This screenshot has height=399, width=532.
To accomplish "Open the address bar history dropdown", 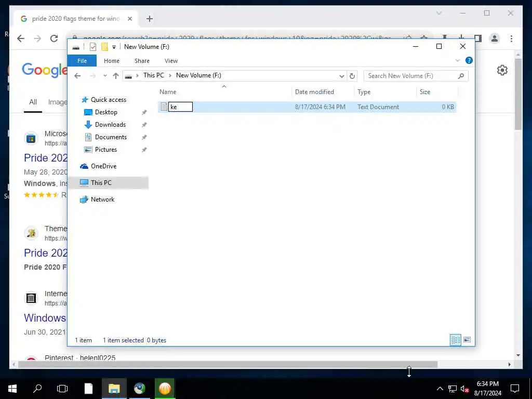I will [x=342, y=76].
